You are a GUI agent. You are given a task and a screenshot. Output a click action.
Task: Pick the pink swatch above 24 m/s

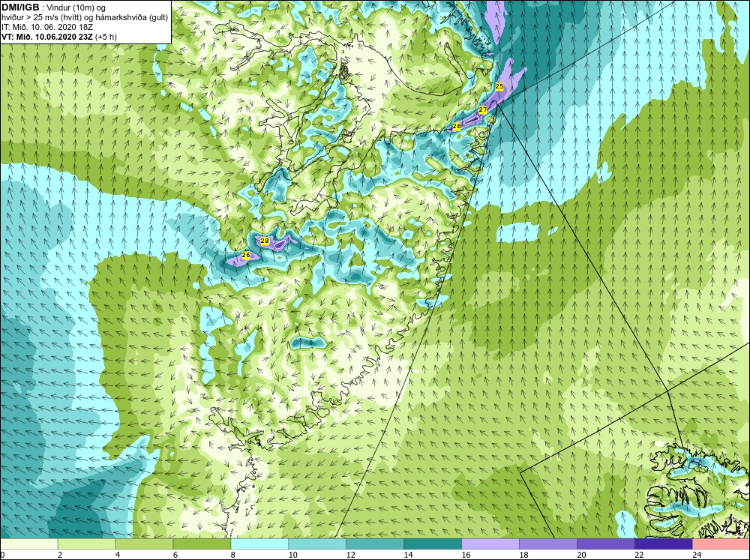tap(721, 544)
